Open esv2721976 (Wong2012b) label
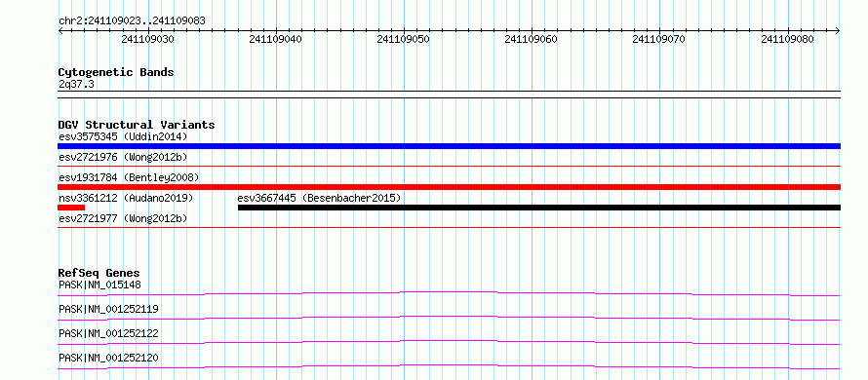 coord(124,157)
